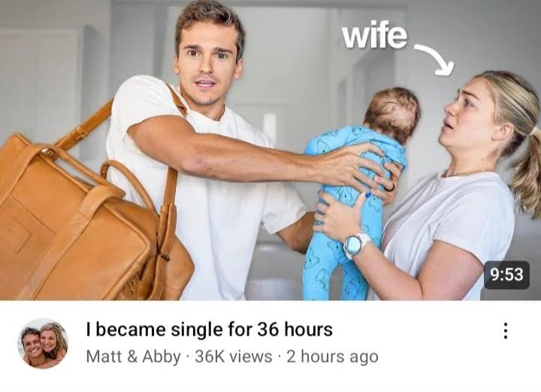
Task: Click the 'wife' caption text
Action: click(374, 35)
